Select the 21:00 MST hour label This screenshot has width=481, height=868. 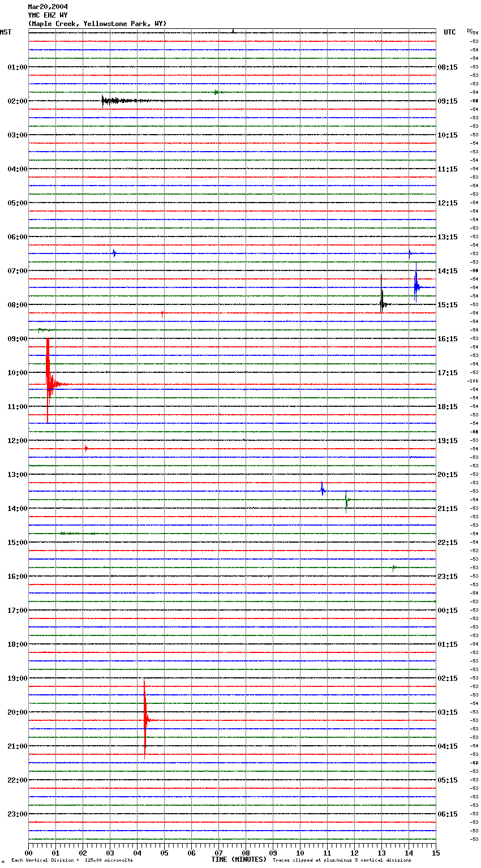(18, 746)
